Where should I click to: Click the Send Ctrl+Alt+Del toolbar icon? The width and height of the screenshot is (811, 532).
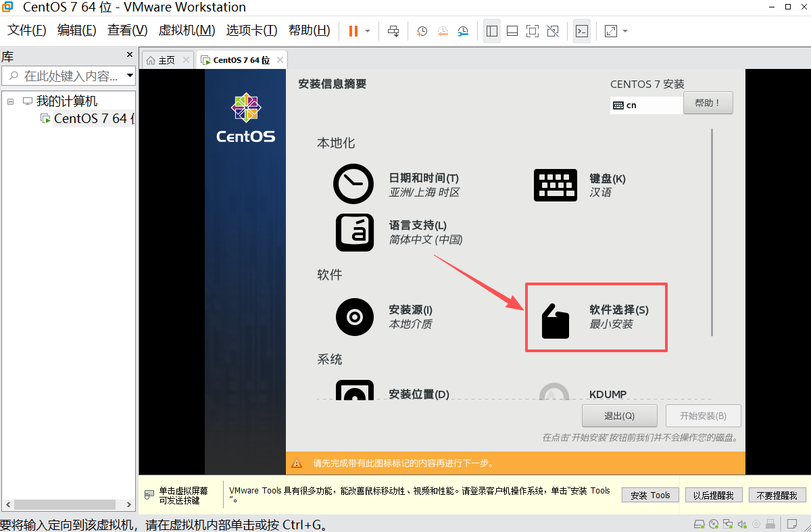click(x=393, y=31)
